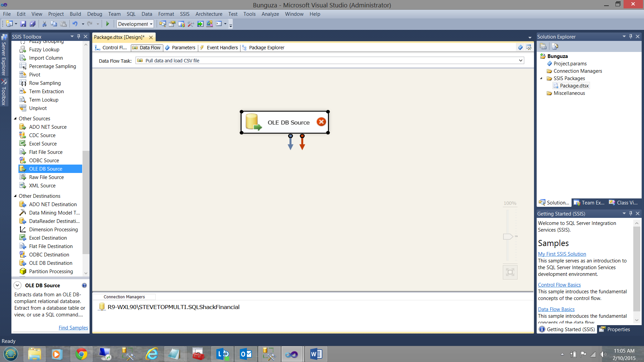Click the Find Samples link
The width and height of the screenshot is (644, 362).
click(x=73, y=328)
